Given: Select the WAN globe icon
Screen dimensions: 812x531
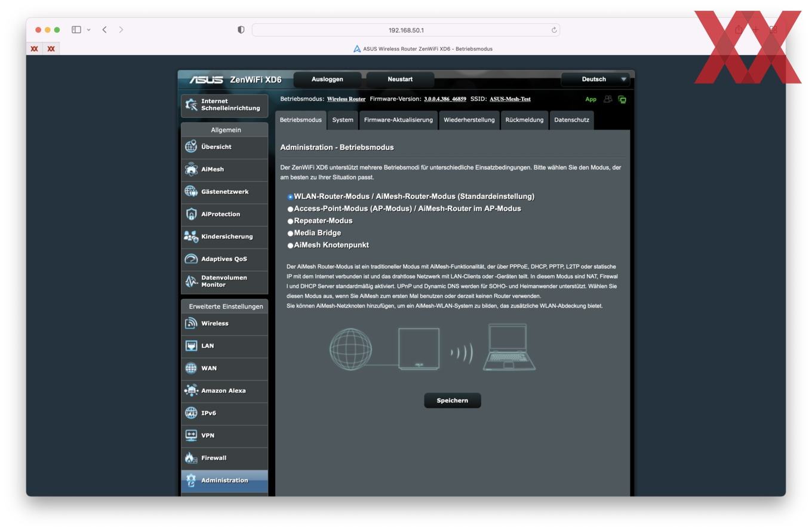Looking at the screenshot, I should coord(191,368).
